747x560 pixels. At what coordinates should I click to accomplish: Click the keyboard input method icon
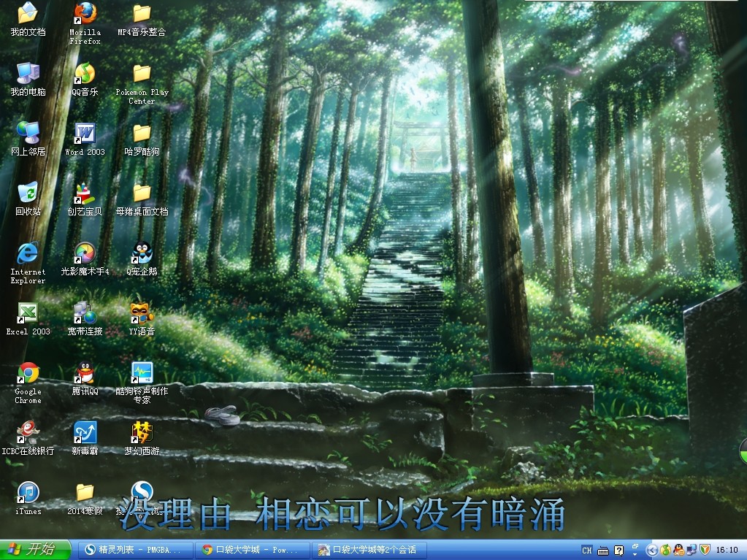[x=603, y=551]
